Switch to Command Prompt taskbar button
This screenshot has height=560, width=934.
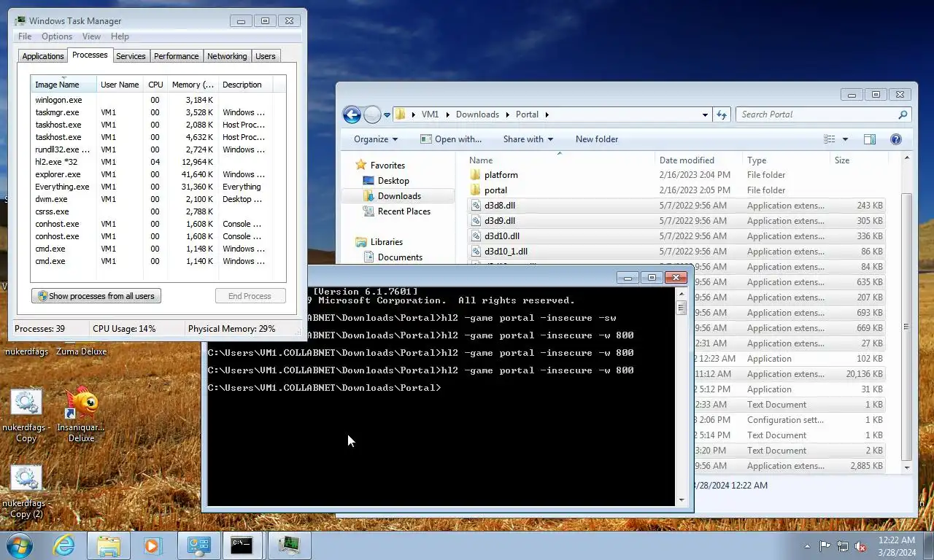[x=243, y=545]
